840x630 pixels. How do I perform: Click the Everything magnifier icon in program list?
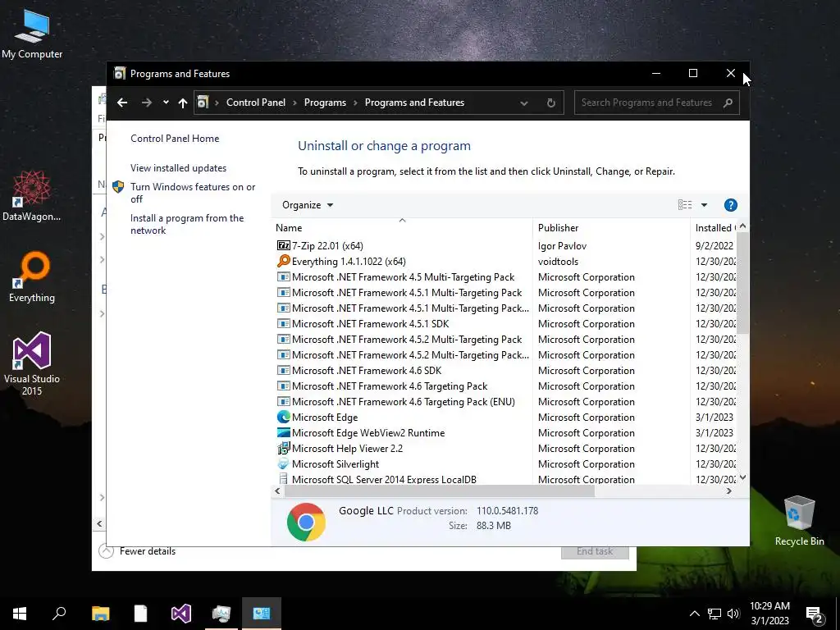coord(283,262)
